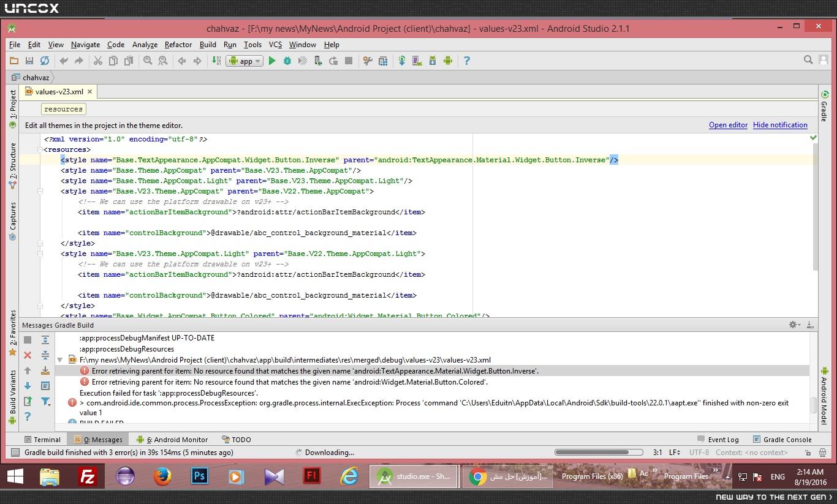
Task: Save all files with the floppy disk icon
Action: (x=29, y=61)
